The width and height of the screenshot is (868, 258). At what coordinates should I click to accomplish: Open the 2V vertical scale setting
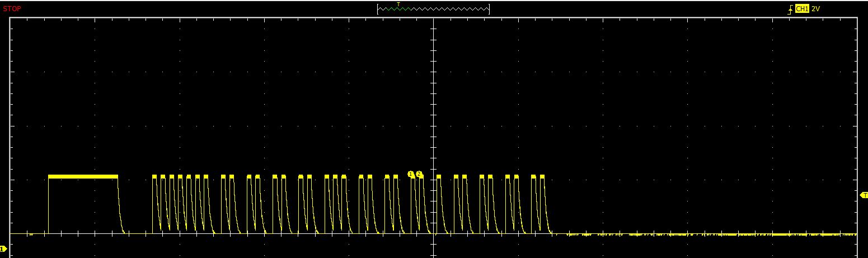click(x=815, y=9)
